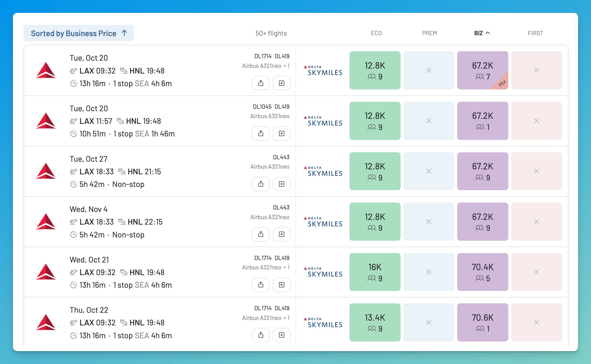Select 13.4K economy fare on Oct 22
The height and width of the screenshot is (364, 591).
(375, 322)
